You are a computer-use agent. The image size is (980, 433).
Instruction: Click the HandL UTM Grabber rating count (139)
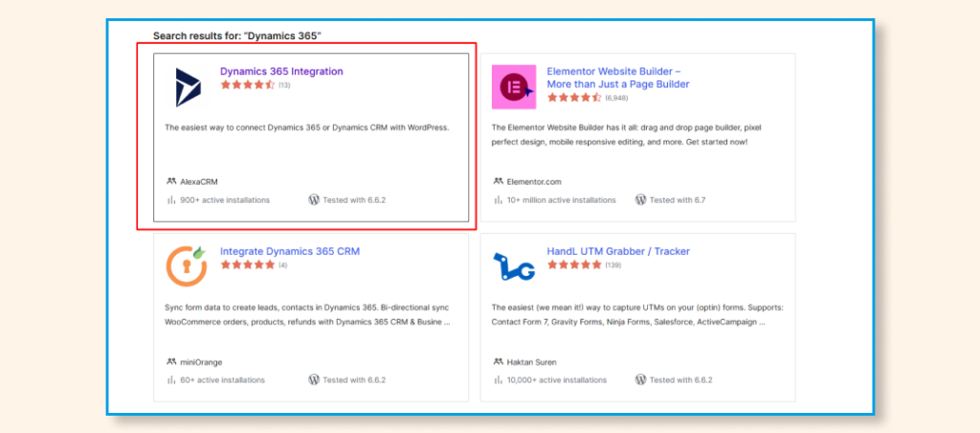(613, 265)
